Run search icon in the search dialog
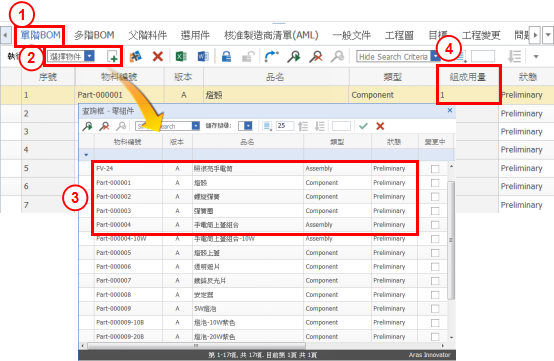The image size is (554, 361). [x=87, y=126]
